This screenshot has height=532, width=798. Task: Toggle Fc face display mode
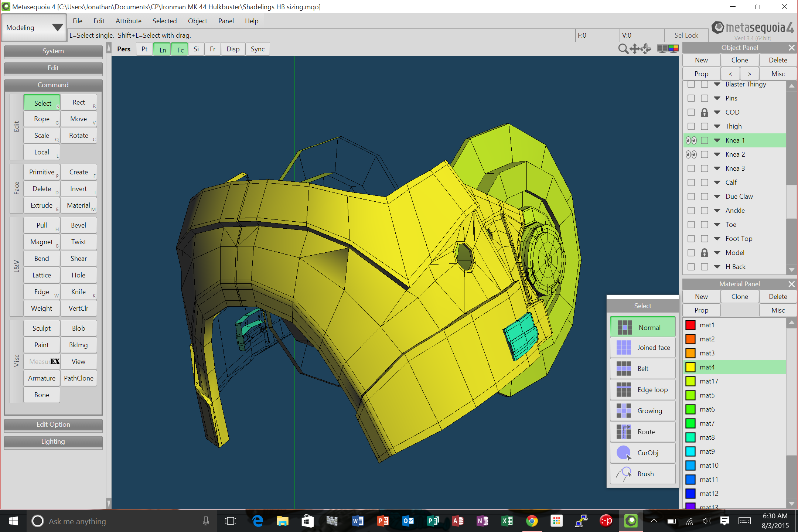[180, 49]
